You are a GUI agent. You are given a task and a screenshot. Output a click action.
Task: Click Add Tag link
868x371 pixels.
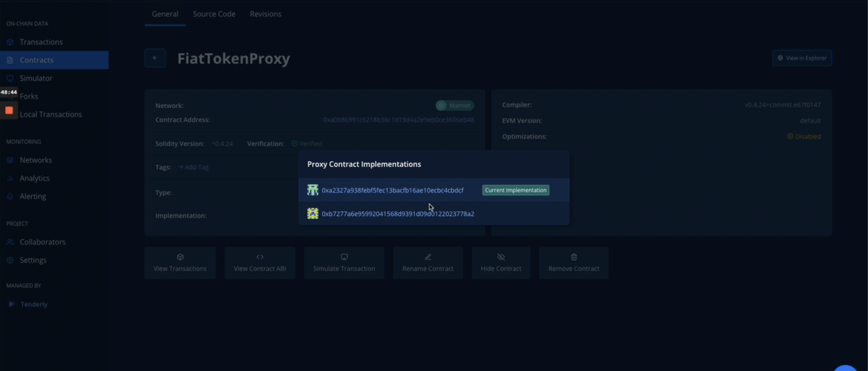click(x=194, y=167)
